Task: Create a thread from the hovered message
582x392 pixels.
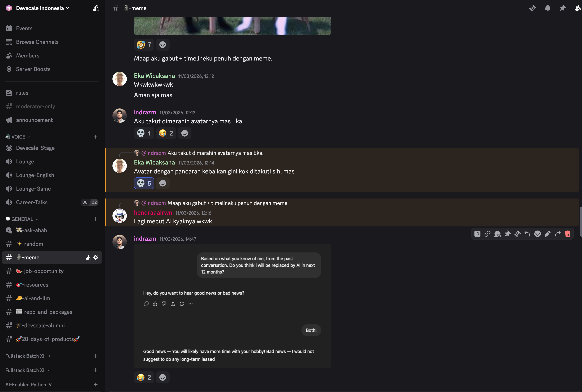Action: (x=497, y=234)
